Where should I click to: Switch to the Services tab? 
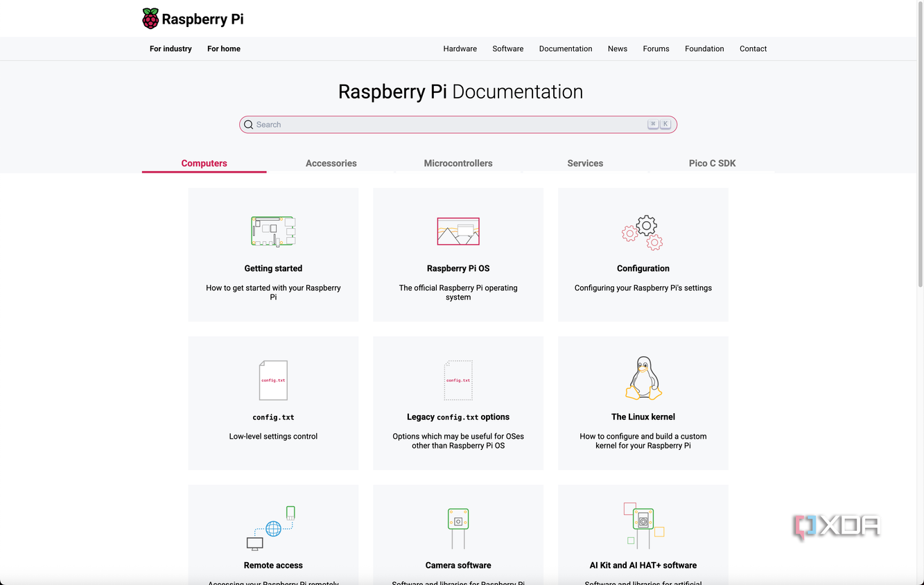(585, 164)
